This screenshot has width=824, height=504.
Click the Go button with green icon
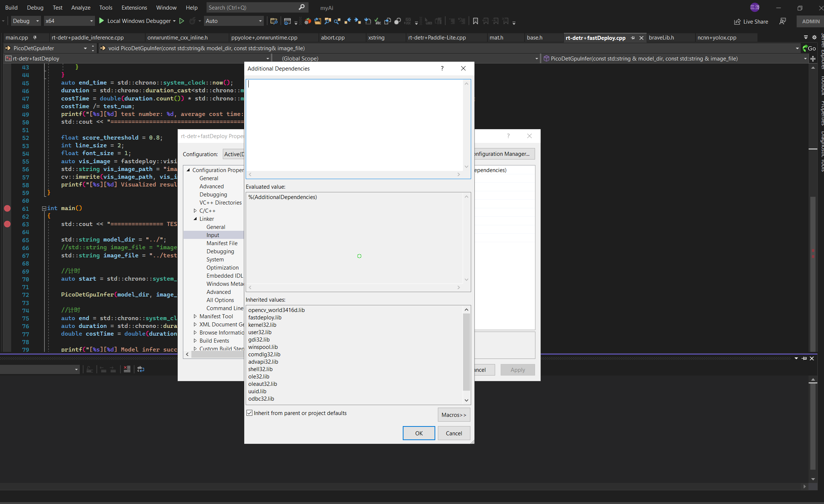click(809, 48)
